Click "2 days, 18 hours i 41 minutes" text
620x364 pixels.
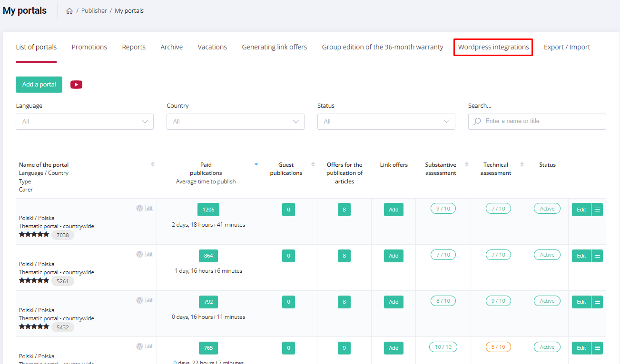tap(208, 225)
